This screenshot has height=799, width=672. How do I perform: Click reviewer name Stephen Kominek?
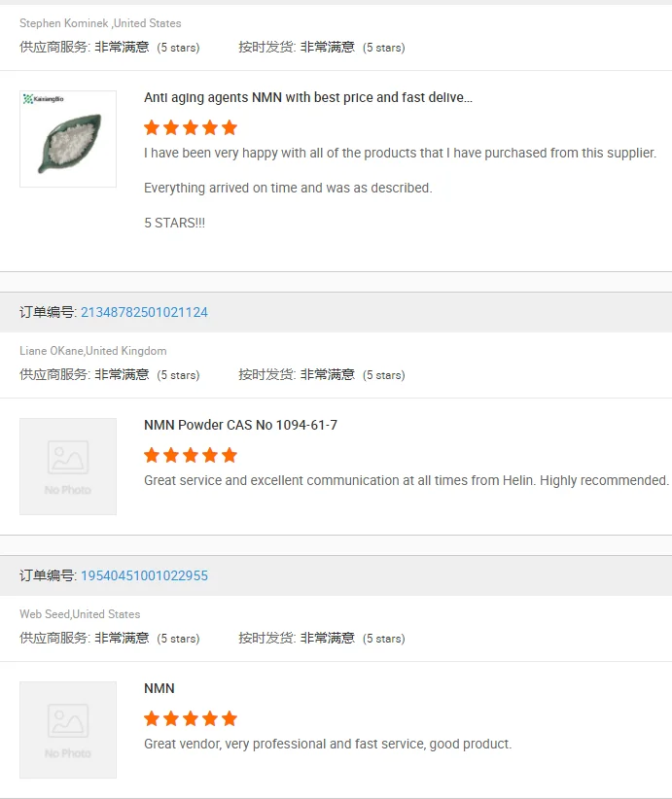click(64, 23)
